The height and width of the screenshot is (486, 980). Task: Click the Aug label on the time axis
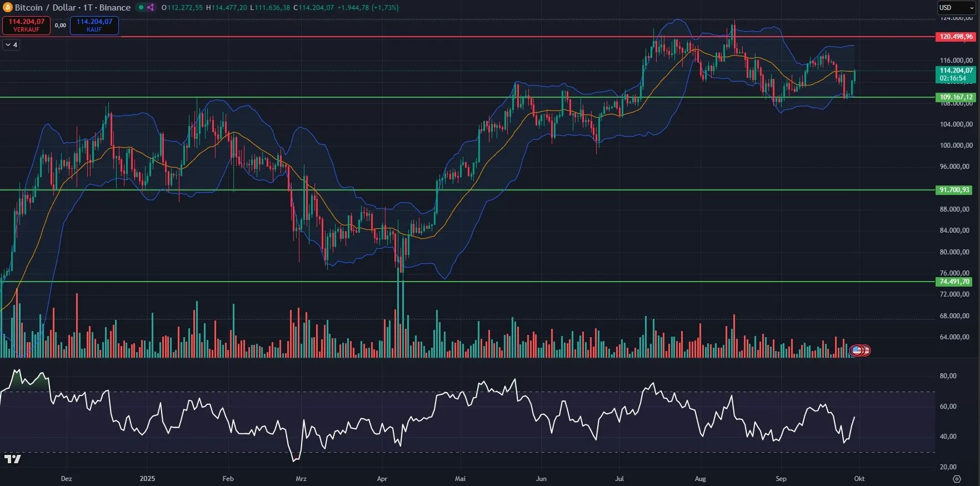tap(700, 479)
